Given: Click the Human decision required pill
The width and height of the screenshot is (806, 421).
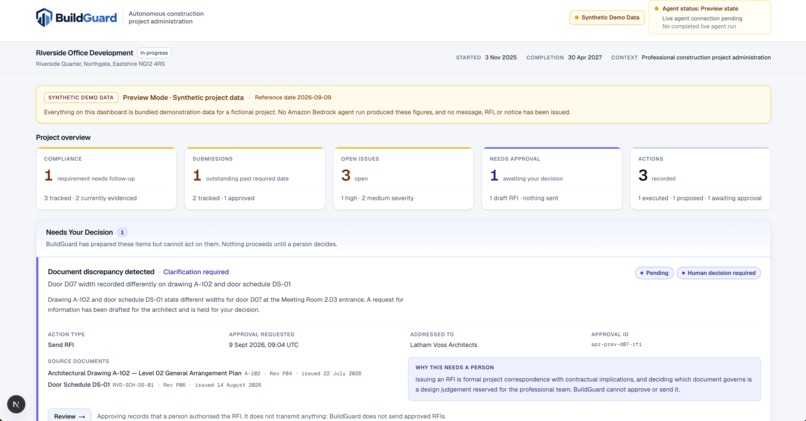Looking at the screenshot, I should click(719, 273).
